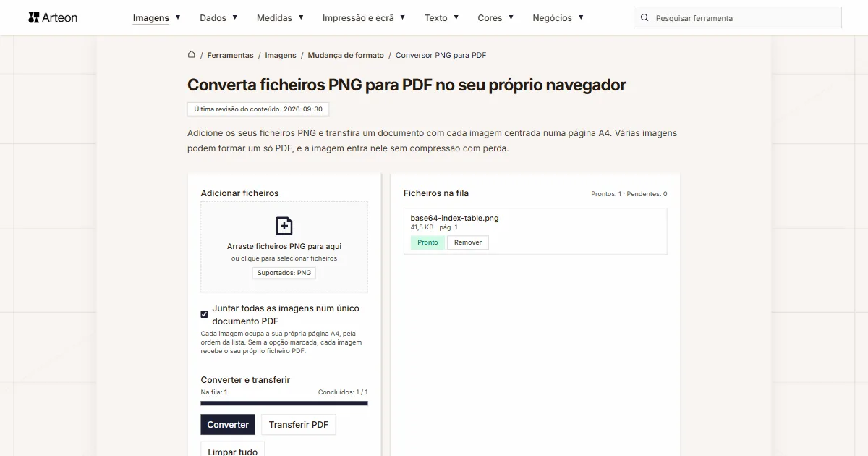868x456 pixels.
Task: Remove base64-index-table.png from the queue
Action: [468, 242]
